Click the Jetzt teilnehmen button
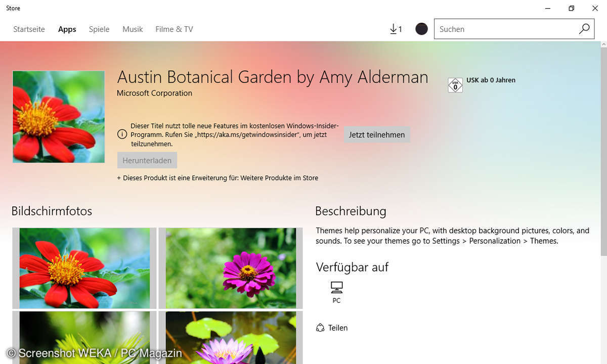The height and width of the screenshot is (364, 607). point(377,135)
